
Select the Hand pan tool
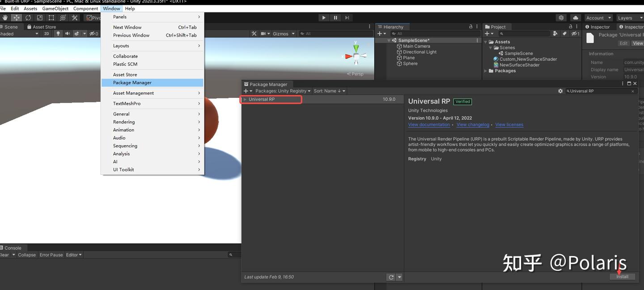tap(4, 17)
